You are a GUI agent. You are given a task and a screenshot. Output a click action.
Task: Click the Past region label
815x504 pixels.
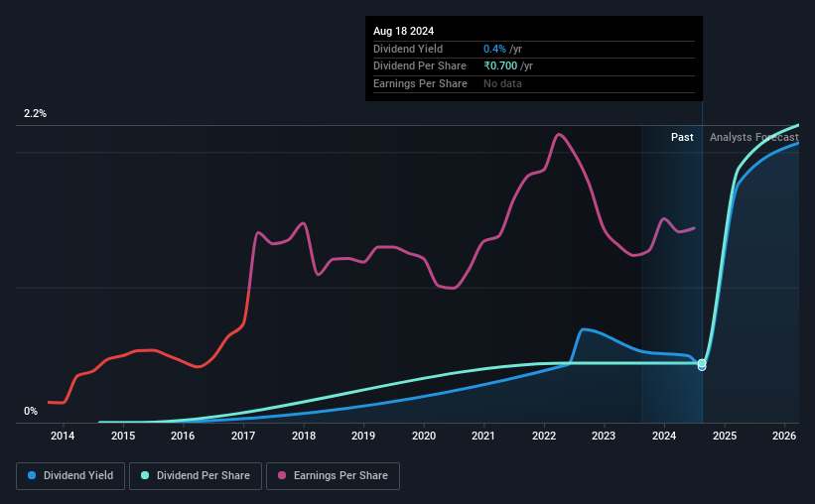(x=682, y=137)
